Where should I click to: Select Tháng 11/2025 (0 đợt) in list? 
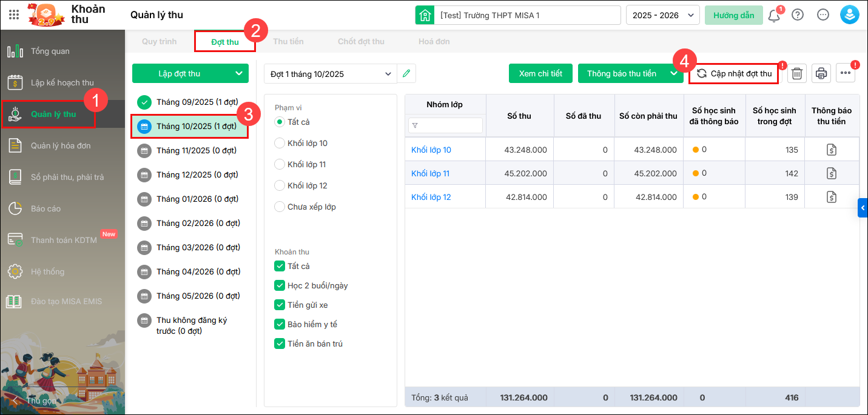(190, 150)
